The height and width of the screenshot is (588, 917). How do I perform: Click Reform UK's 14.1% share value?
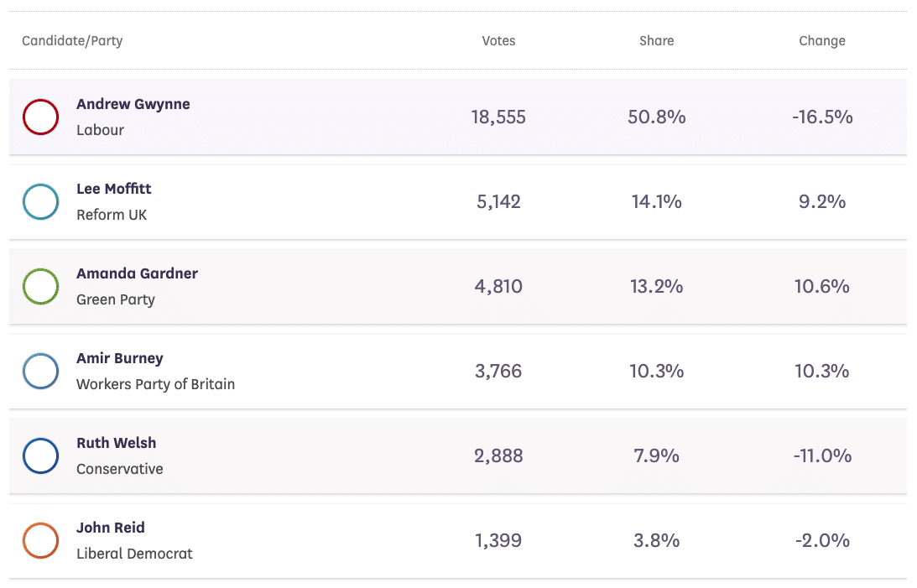point(656,202)
